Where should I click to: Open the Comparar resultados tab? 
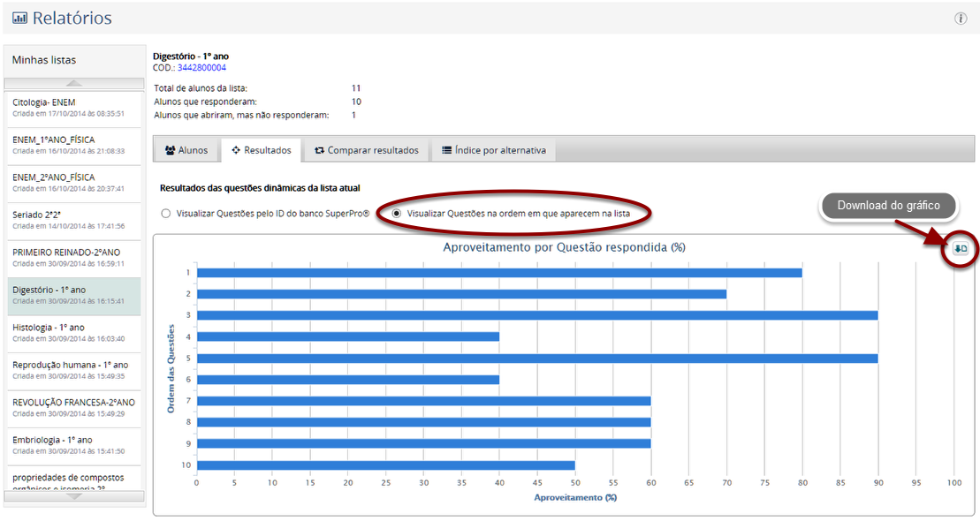tap(366, 150)
